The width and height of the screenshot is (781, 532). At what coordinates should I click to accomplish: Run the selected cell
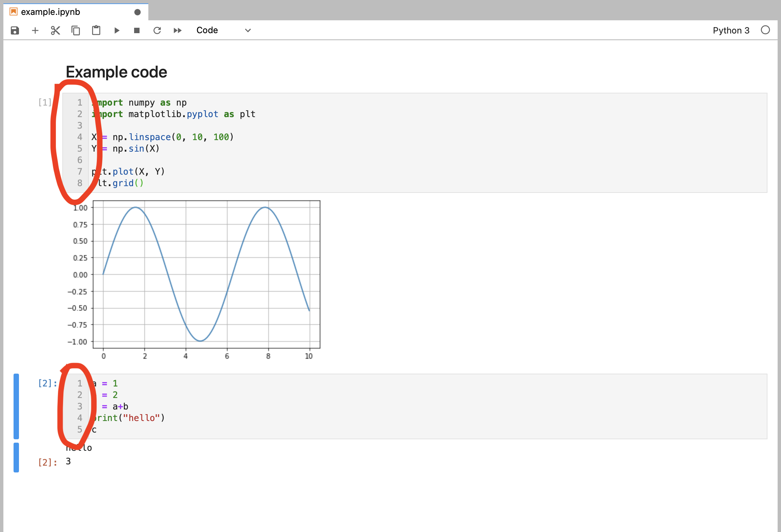click(x=117, y=30)
